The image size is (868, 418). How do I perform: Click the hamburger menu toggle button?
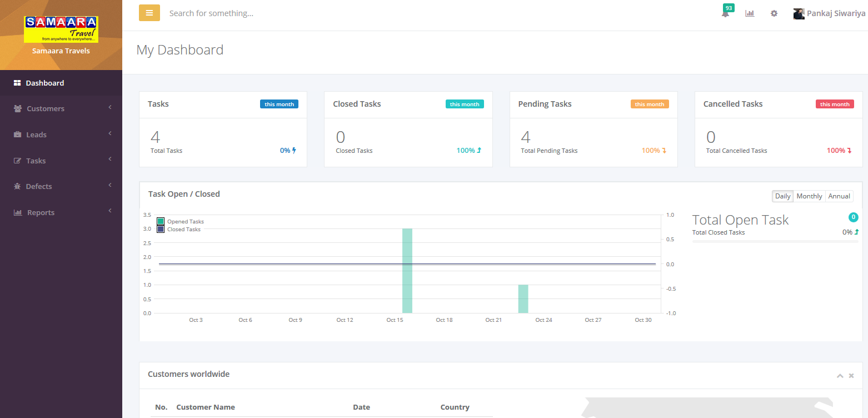pyautogui.click(x=149, y=13)
